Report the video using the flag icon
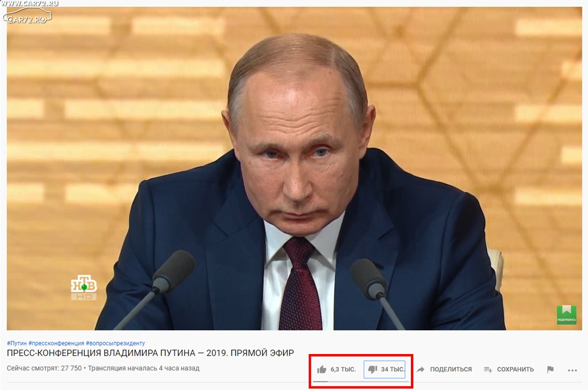This screenshot has height=390, width=588. pos(550,369)
